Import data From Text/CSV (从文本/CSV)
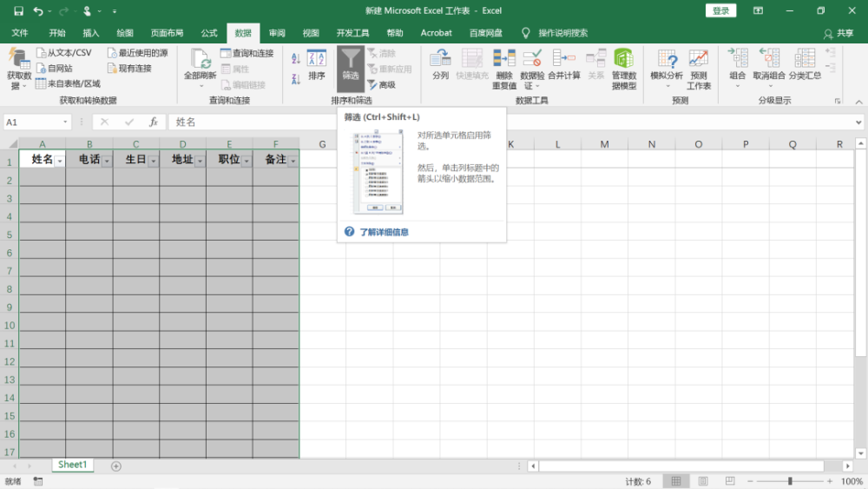 (63, 53)
